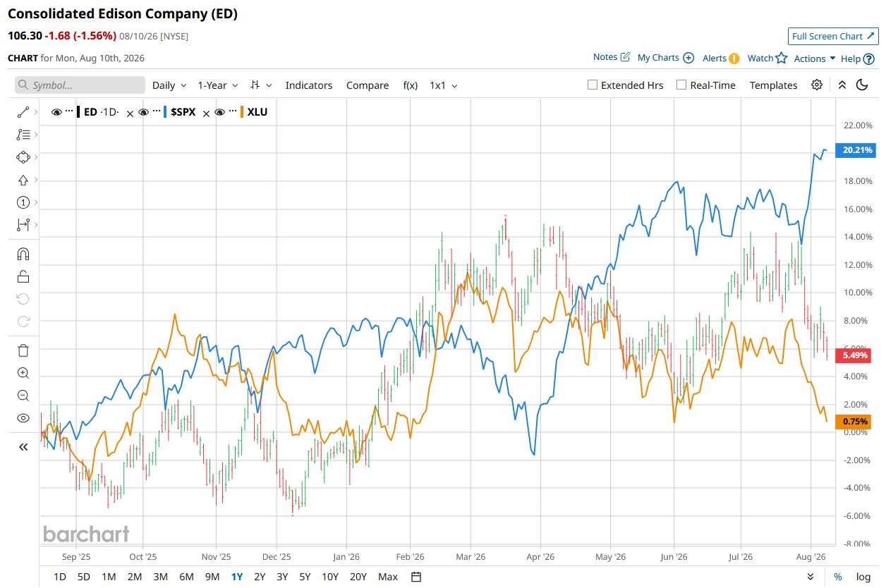Open the Compare menu
This screenshot has height=588, width=886.
368,85
